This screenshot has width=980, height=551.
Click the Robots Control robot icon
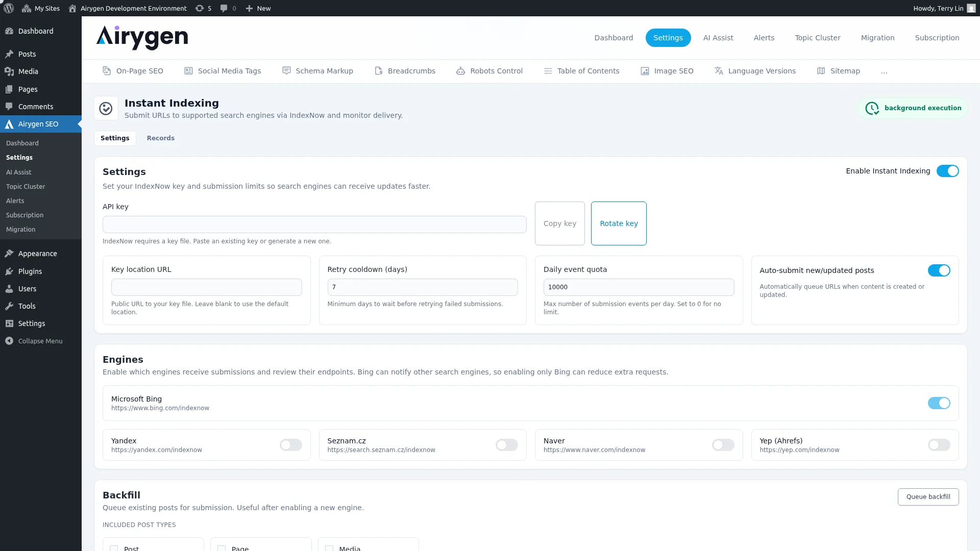pos(460,71)
